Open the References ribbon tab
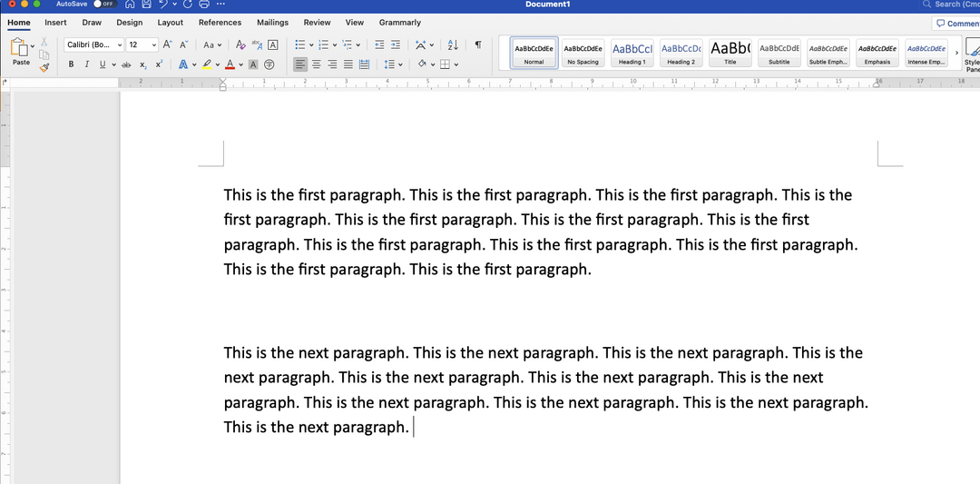Viewport: 980px width, 484px height. pyautogui.click(x=220, y=23)
